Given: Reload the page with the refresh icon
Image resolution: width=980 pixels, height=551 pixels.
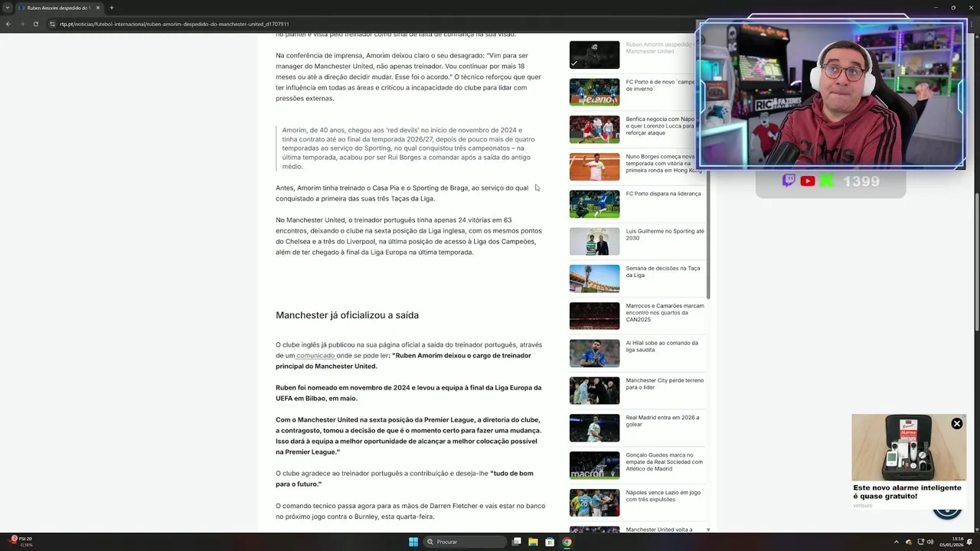Looking at the screenshot, I should [x=35, y=24].
